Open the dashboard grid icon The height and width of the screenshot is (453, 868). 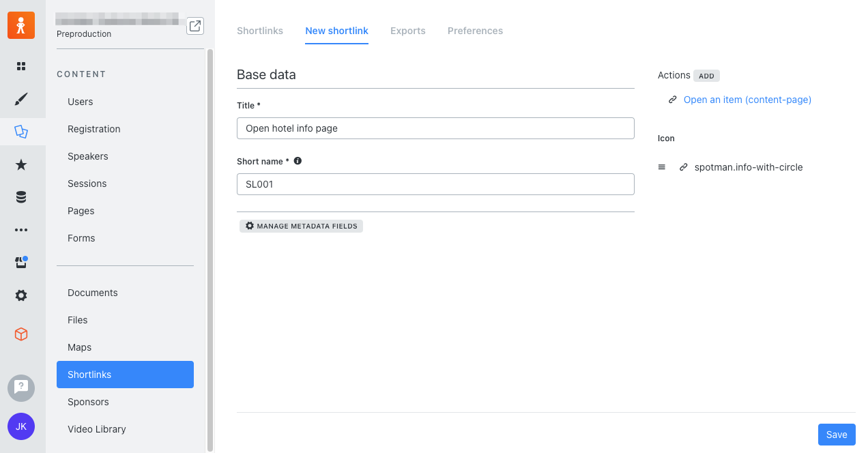[21, 66]
